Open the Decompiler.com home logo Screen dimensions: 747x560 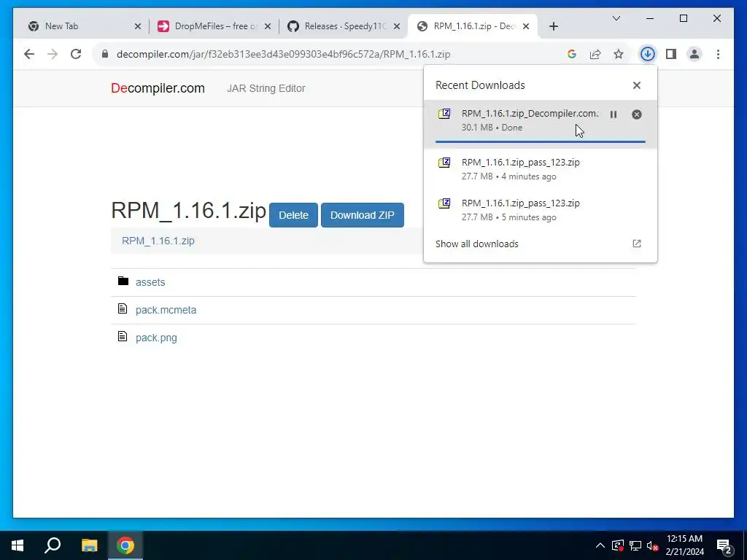(158, 88)
